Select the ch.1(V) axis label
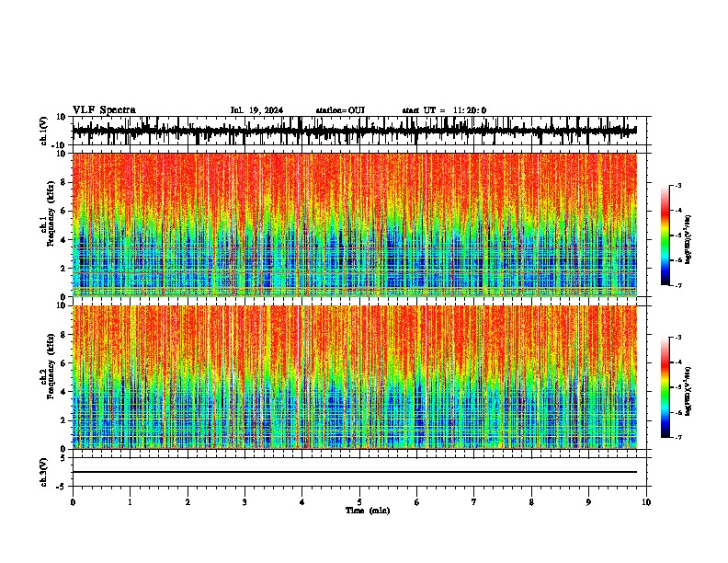728x563 pixels. 44,131
